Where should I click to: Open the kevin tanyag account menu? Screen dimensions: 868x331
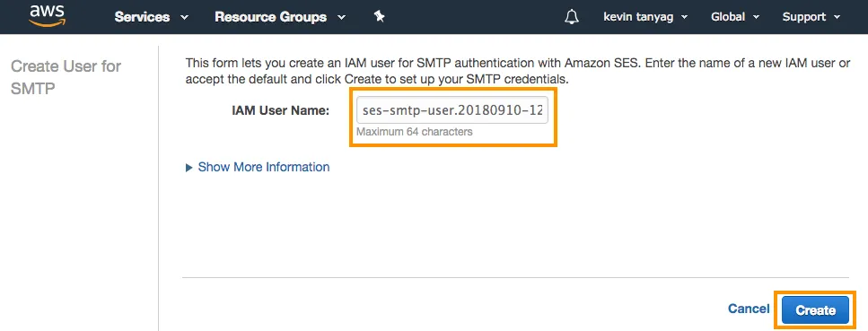point(645,17)
